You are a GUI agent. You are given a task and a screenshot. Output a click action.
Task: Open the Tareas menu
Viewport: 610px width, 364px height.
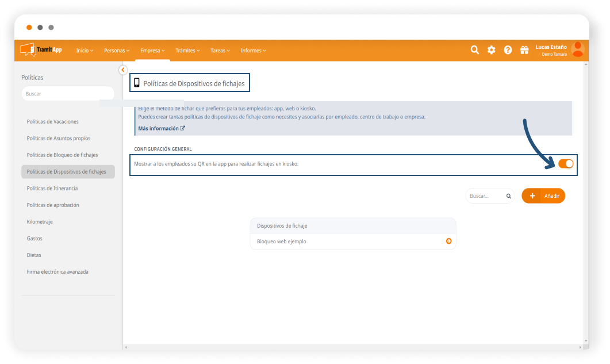tap(220, 51)
